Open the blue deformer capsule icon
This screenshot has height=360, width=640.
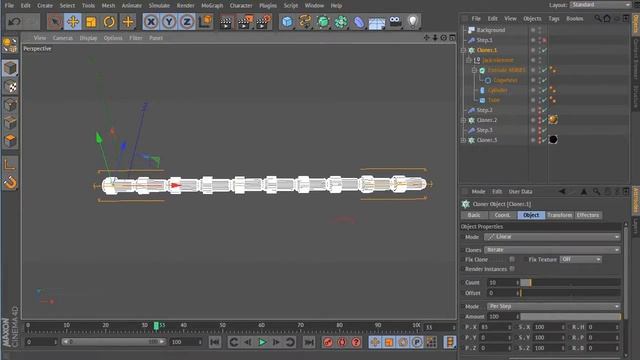[359, 22]
